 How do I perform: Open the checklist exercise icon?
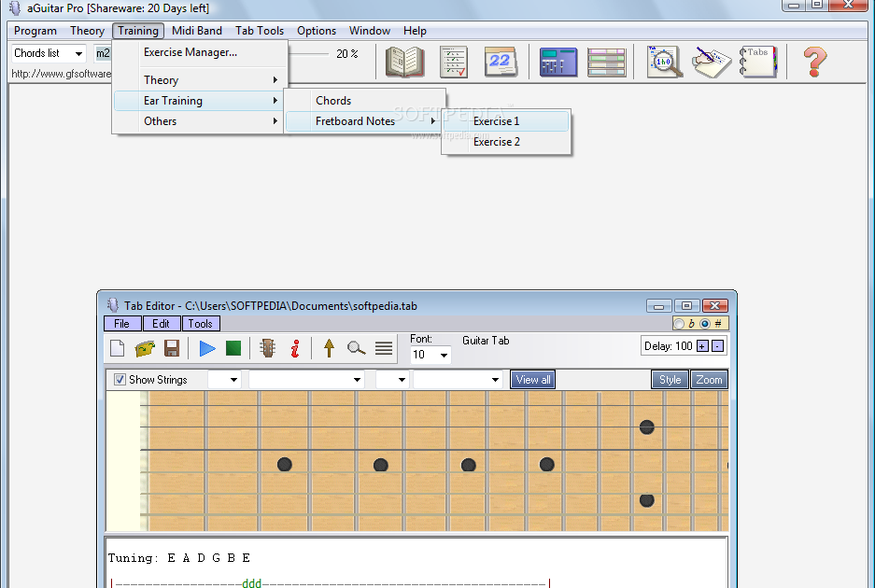pos(454,62)
